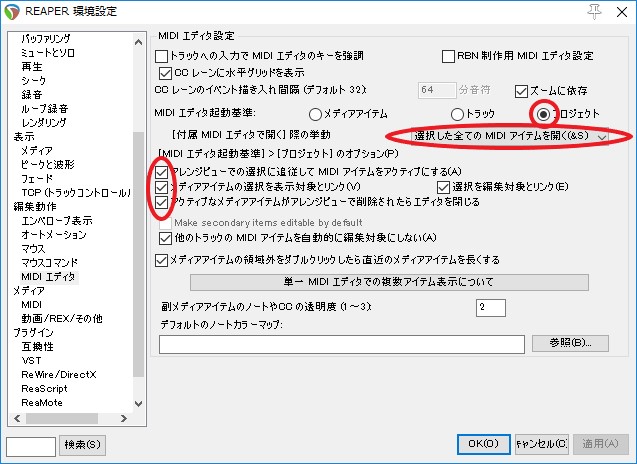
Task: Select マウスコマンド in the settings tree
Action: [x=50, y=262]
